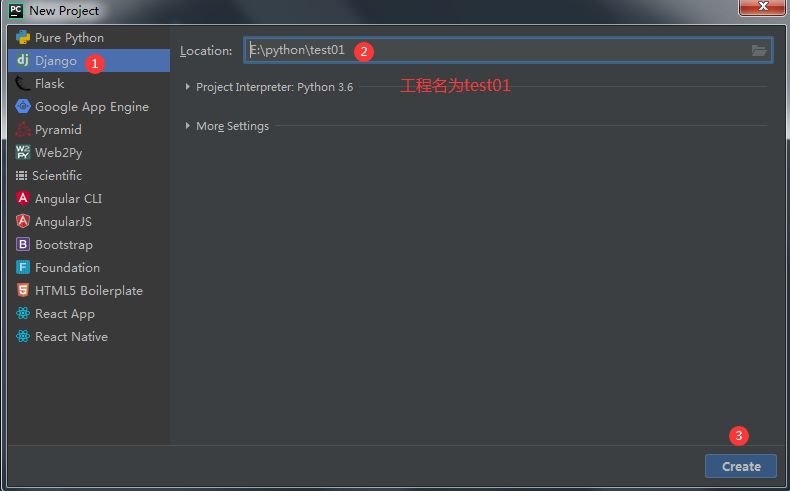Viewport: 790px width, 491px height.
Task: Click the Location label
Action: [206, 51]
